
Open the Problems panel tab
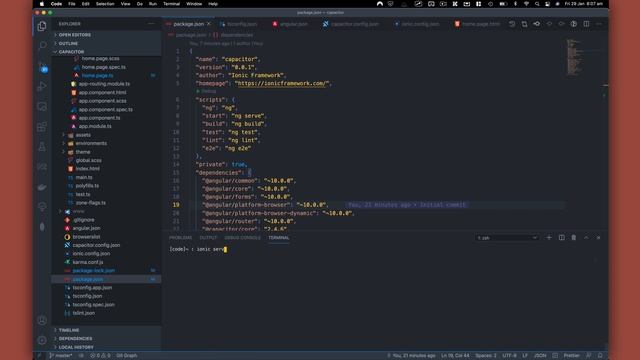180,238
